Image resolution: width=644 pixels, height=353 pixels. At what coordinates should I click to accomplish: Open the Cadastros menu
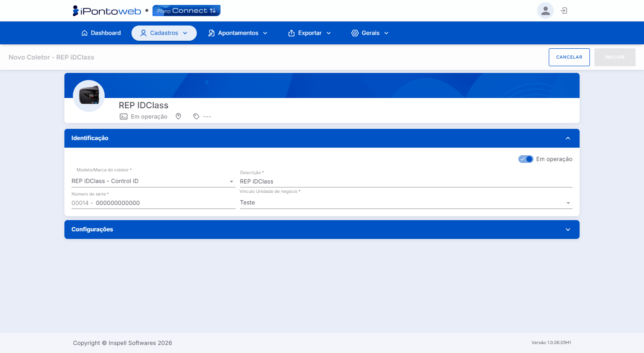click(x=164, y=33)
